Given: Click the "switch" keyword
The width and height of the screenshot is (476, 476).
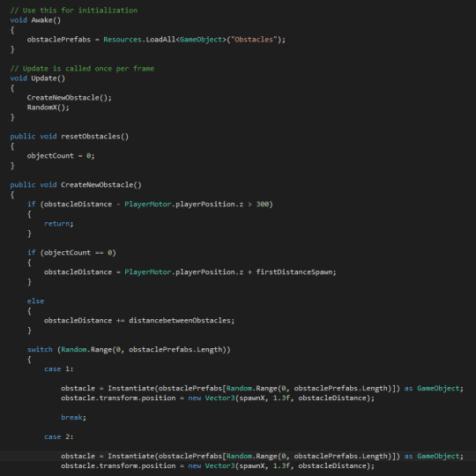Looking at the screenshot, I should pyautogui.click(x=40, y=350).
